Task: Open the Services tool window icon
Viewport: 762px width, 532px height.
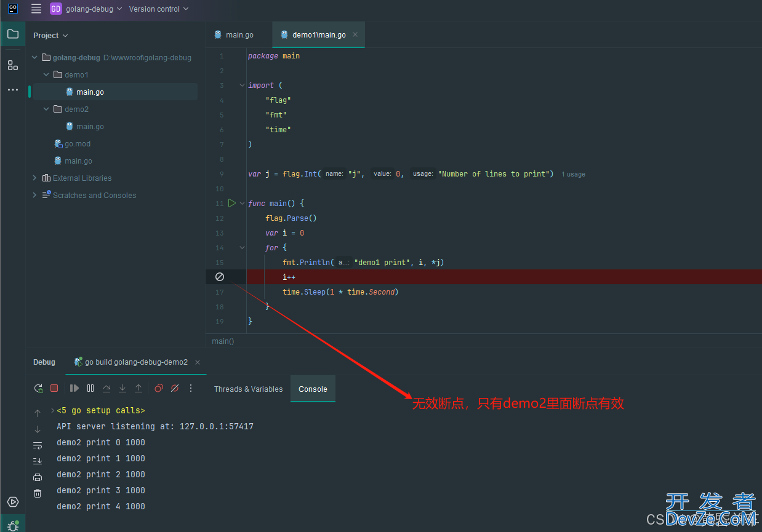Action: coord(13,501)
